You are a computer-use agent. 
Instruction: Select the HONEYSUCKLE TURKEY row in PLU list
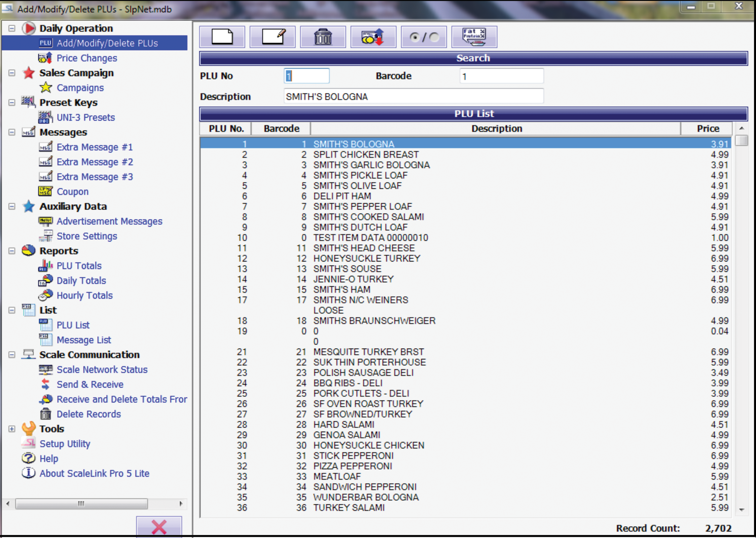(x=367, y=258)
